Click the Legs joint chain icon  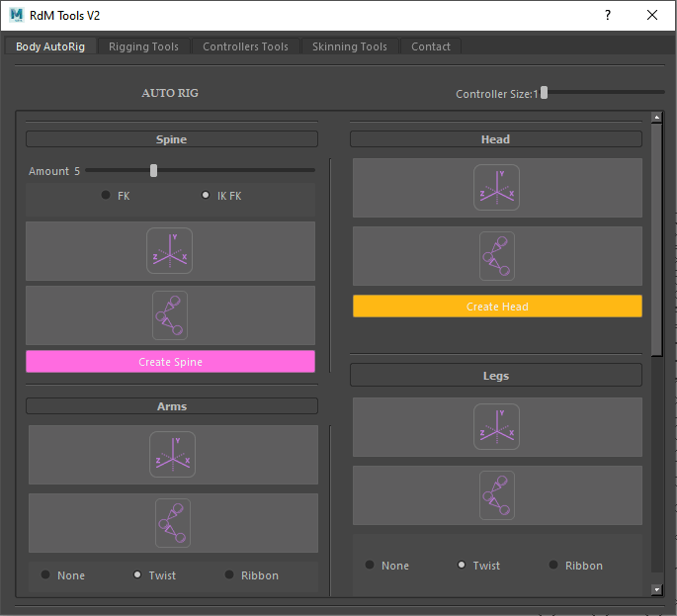[497, 495]
